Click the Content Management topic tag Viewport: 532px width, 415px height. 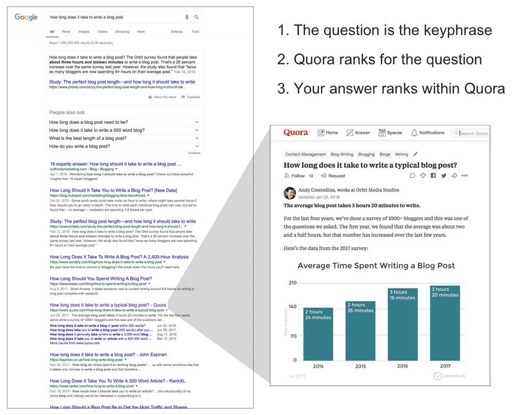tap(305, 154)
